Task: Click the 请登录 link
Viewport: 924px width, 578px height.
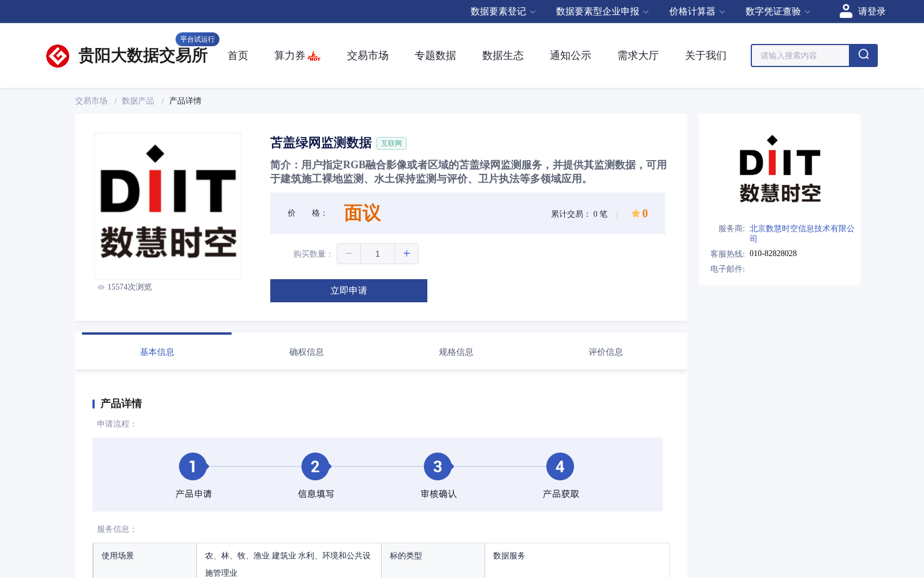Action: [x=871, y=12]
